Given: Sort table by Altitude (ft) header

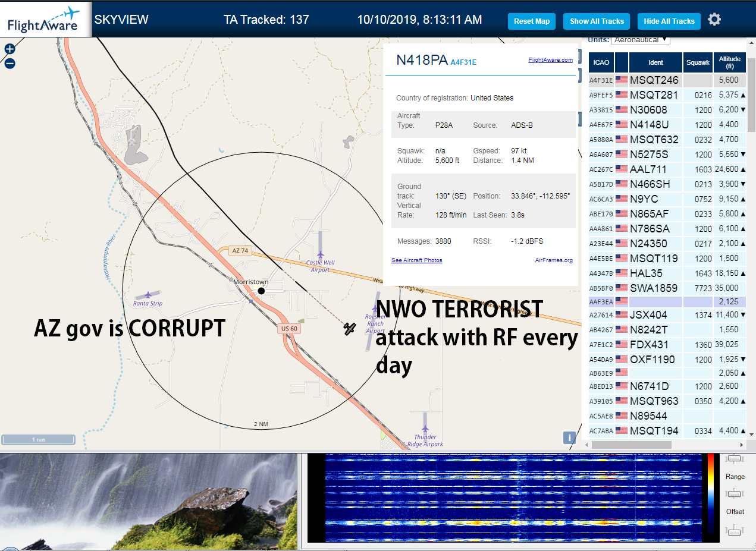Looking at the screenshot, I should [730, 62].
